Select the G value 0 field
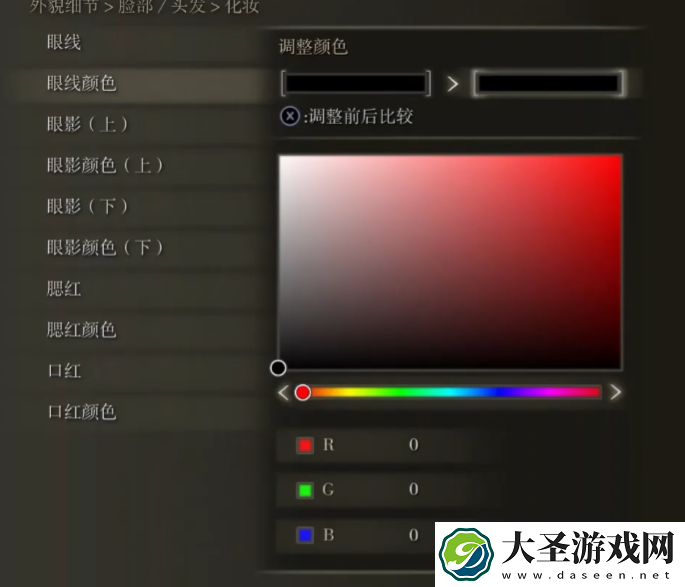The height and width of the screenshot is (587, 685). coord(413,489)
